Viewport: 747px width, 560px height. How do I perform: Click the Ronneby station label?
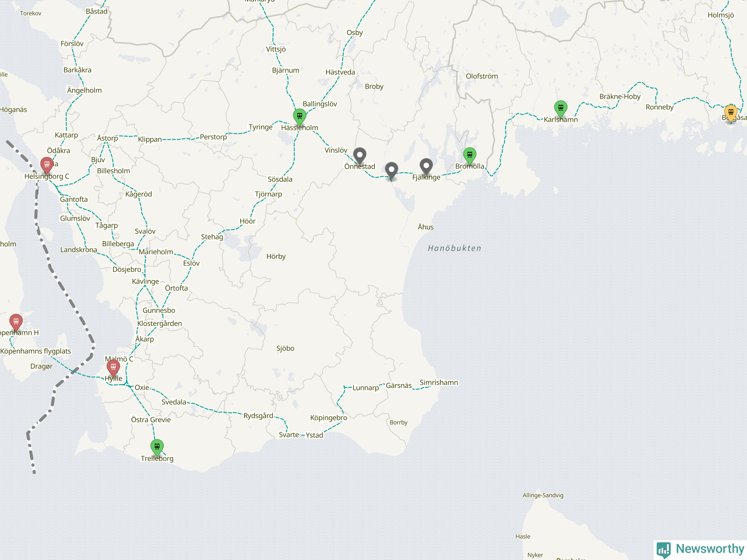click(659, 107)
